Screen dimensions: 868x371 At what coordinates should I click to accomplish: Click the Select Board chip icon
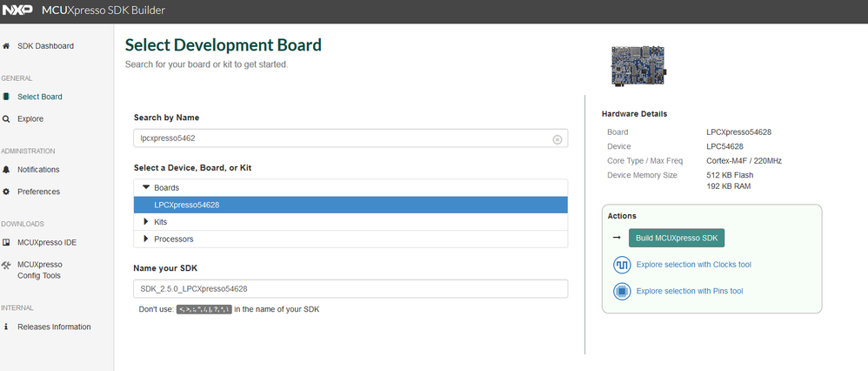point(7,97)
